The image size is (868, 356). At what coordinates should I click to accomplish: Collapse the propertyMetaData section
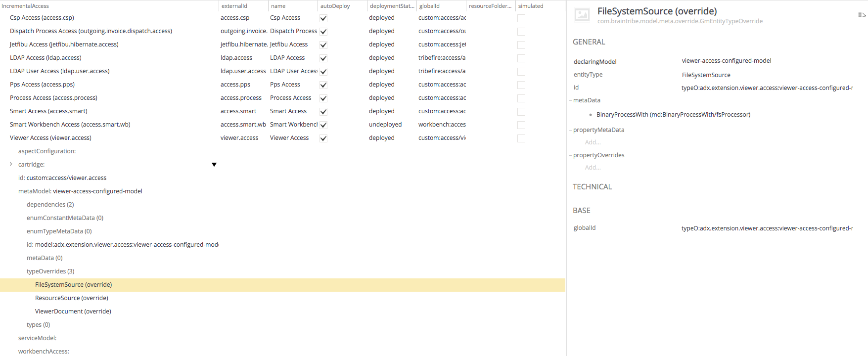tap(570, 130)
